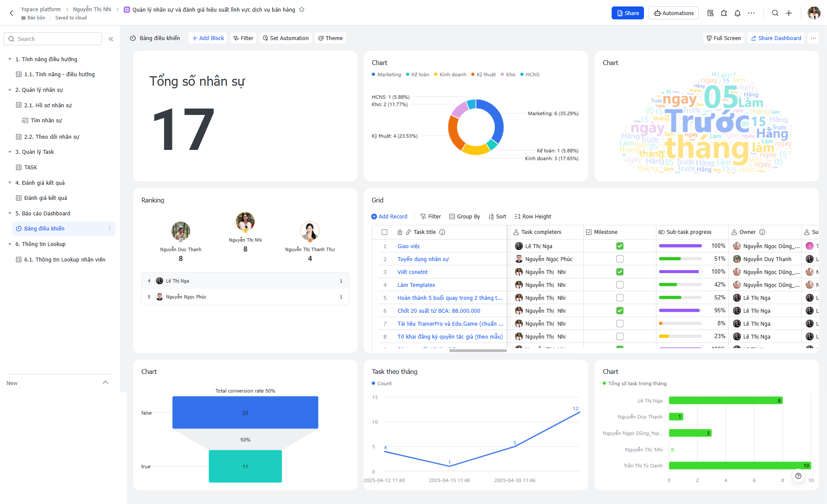Open the Row Height dropdown
827x504 pixels.
(533, 216)
